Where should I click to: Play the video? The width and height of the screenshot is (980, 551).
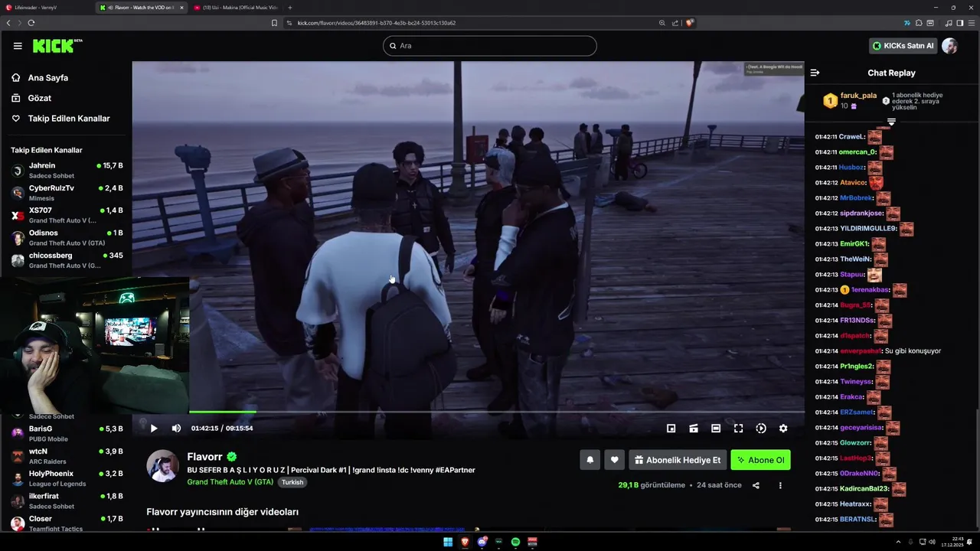(153, 429)
